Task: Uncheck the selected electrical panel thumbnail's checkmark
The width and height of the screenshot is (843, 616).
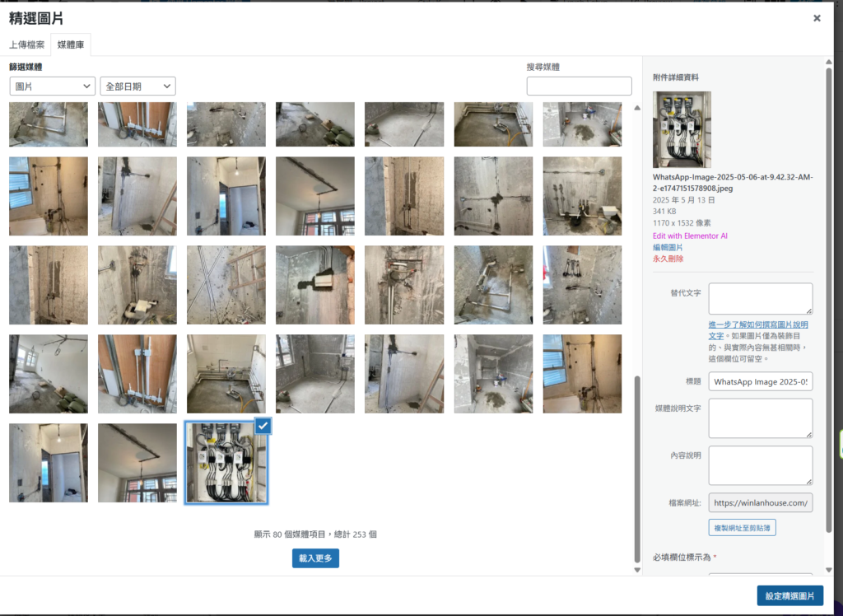Action: click(x=263, y=425)
